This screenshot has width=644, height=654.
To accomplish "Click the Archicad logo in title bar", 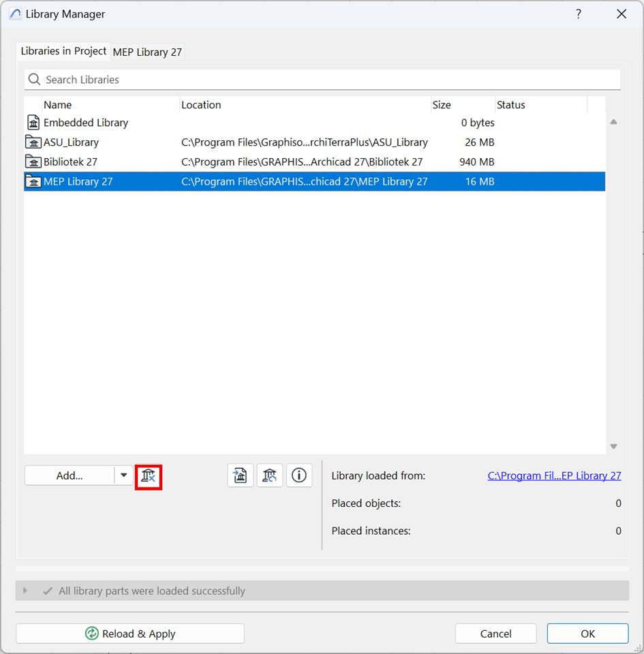I will (x=15, y=14).
